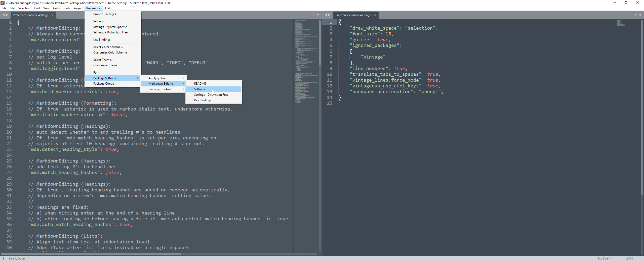Expand Package Settings submenu
This screenshot has width=644, height=261.
(x=113, y=78)
